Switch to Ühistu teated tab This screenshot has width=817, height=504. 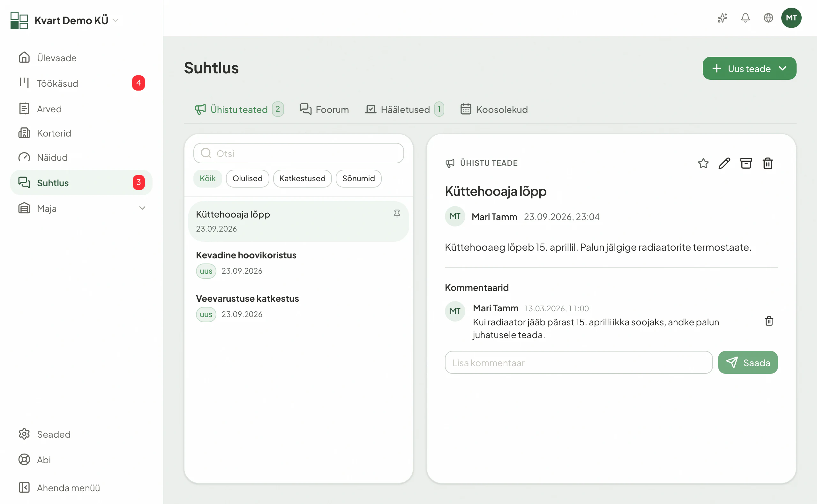(x=239, y=109)
